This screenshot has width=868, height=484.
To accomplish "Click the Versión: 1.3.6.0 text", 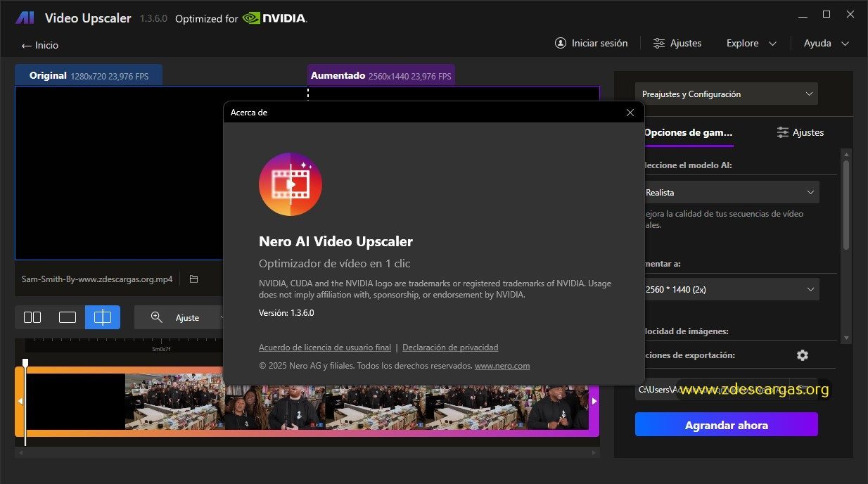I will tap(286, 313).
